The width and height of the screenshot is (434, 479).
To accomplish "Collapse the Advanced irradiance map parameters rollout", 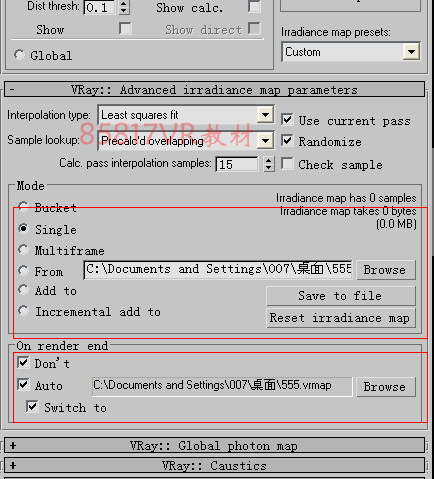I will point(214,90).
